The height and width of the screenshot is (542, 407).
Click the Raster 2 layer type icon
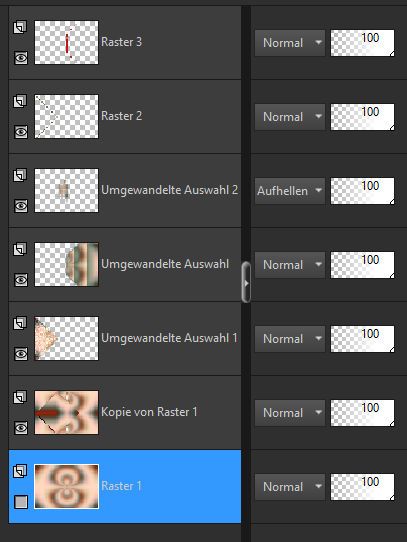(x=20, y=101)
